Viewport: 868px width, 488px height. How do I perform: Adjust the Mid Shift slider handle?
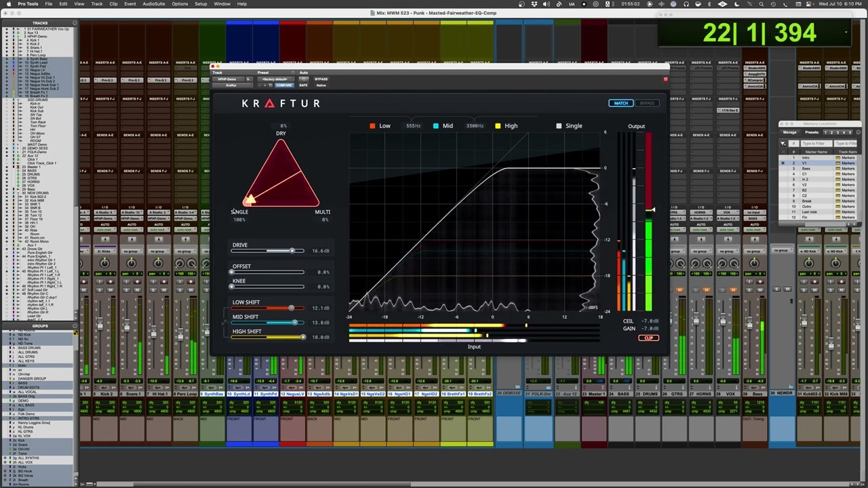pyautogui.click(x=296, y=323)
